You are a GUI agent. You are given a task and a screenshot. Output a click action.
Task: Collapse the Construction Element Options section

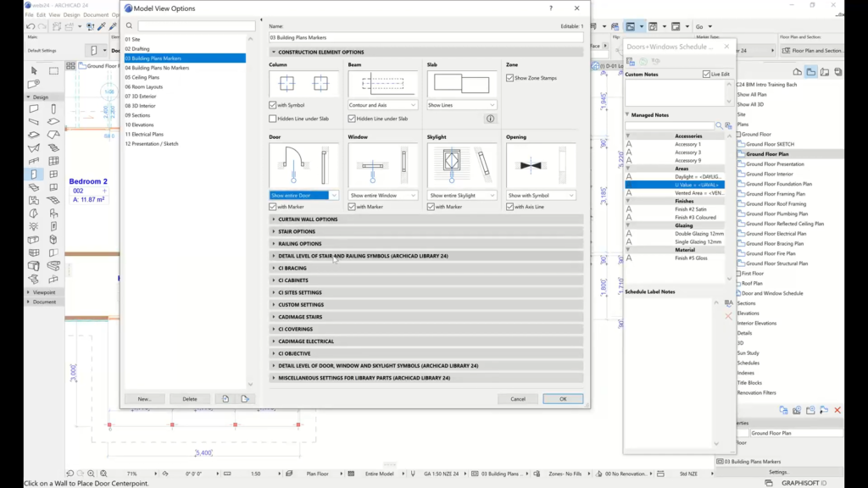click(426, 52)
